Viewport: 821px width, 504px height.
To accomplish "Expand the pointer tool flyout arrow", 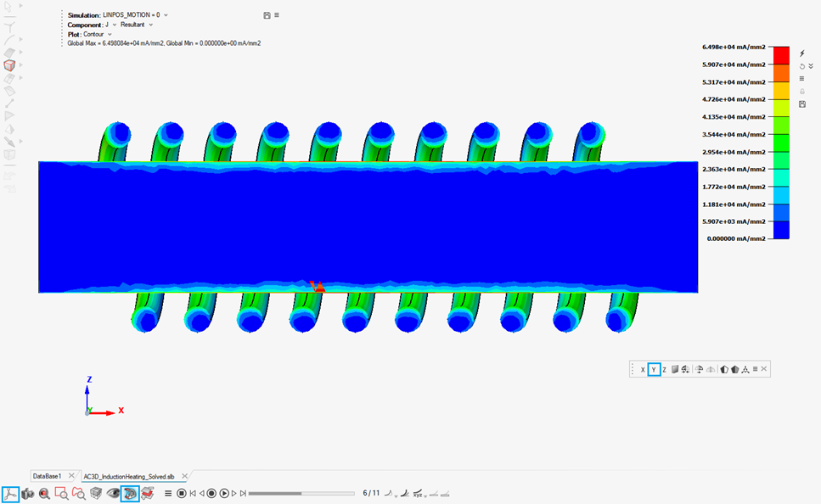I will pos(21,6).
